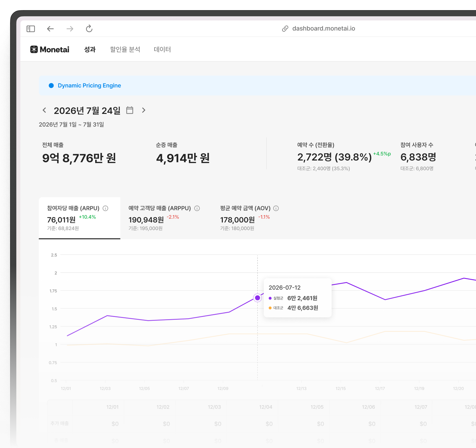Click the 12/01 column header in the table
The height and width of the screenshot is (448, 476).
(x=112, y=407)
